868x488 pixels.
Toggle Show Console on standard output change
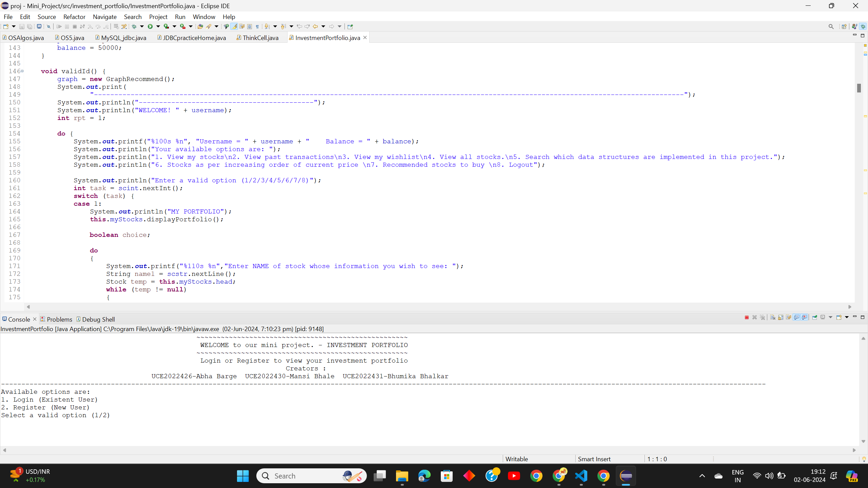point(796,317)
